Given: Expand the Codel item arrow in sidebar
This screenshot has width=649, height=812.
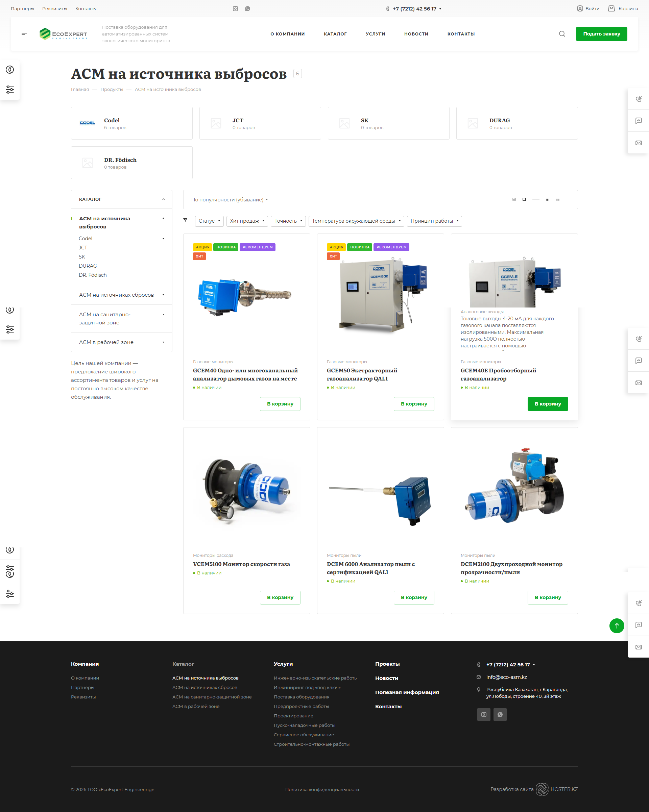Looking at the screenshot, I should click(163, 239).
